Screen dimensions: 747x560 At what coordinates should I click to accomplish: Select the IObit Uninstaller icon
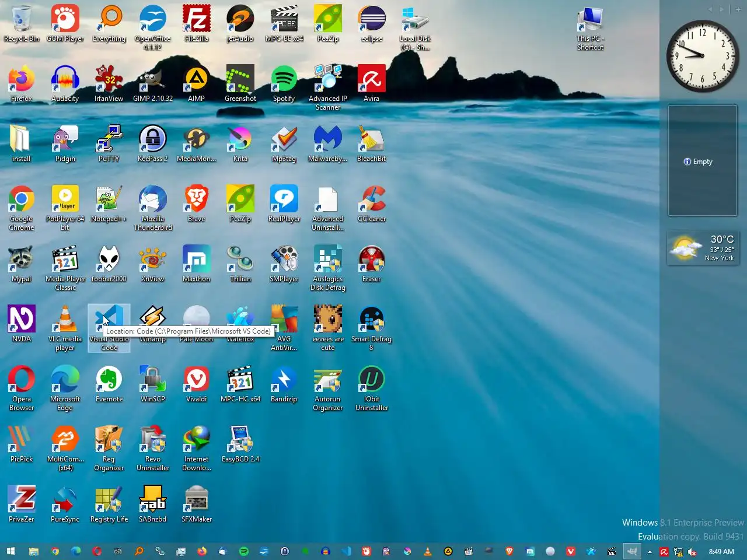tap(372, 388)
